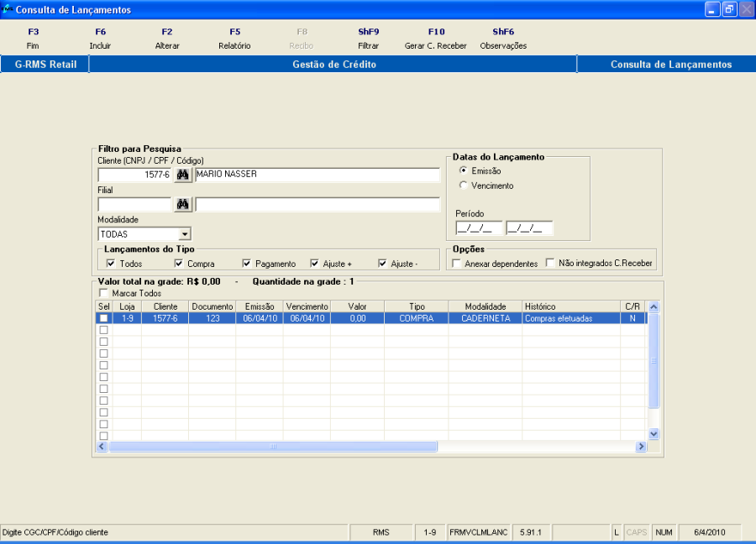
Task: Click the period start date field
Action: tap(479, 228)
